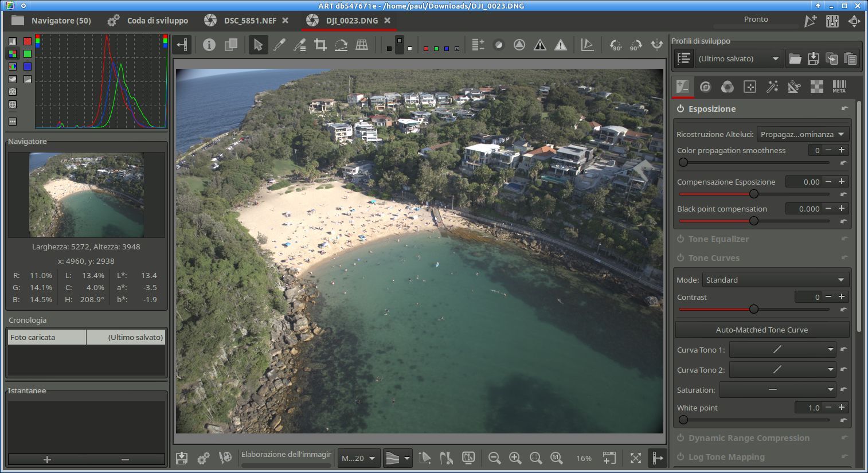Pick the perspective correction grid tool
Image resolution: width=868 pixels, height=473 pixels.
[x=362, y=45]
